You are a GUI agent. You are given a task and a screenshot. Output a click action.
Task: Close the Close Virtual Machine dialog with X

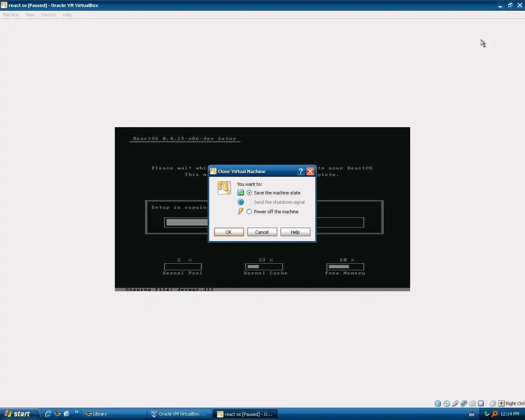(310, 171)
